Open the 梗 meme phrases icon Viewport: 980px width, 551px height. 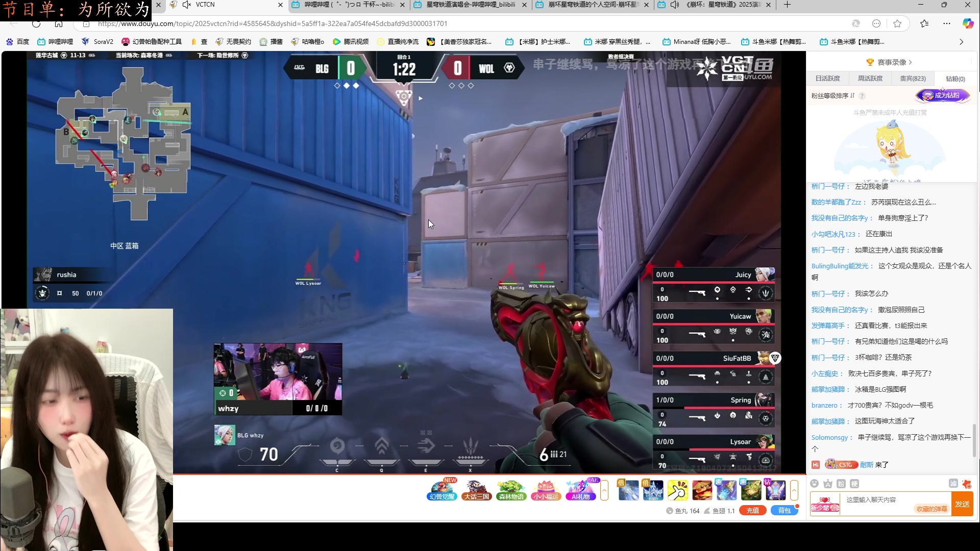pyautogui.click(x=854, y=484)
